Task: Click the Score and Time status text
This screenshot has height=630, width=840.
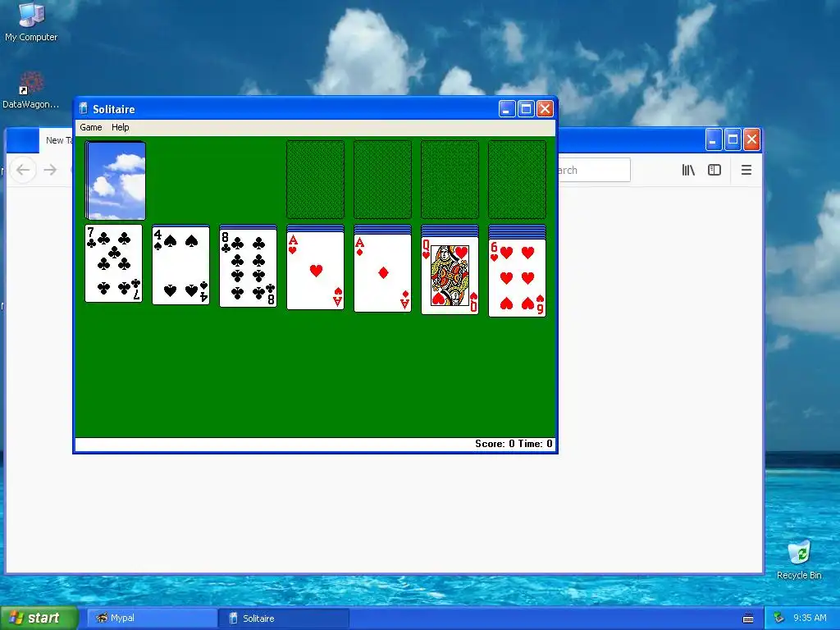Action: (x=514, y=444)
